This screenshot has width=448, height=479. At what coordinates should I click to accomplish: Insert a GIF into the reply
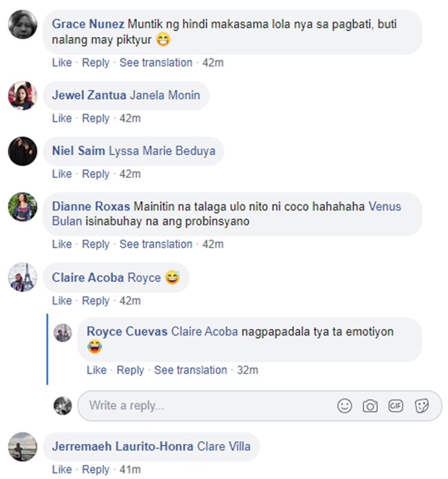[396, 406]
